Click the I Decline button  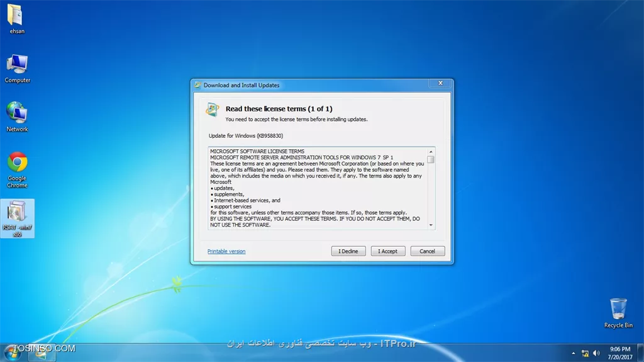348,251
